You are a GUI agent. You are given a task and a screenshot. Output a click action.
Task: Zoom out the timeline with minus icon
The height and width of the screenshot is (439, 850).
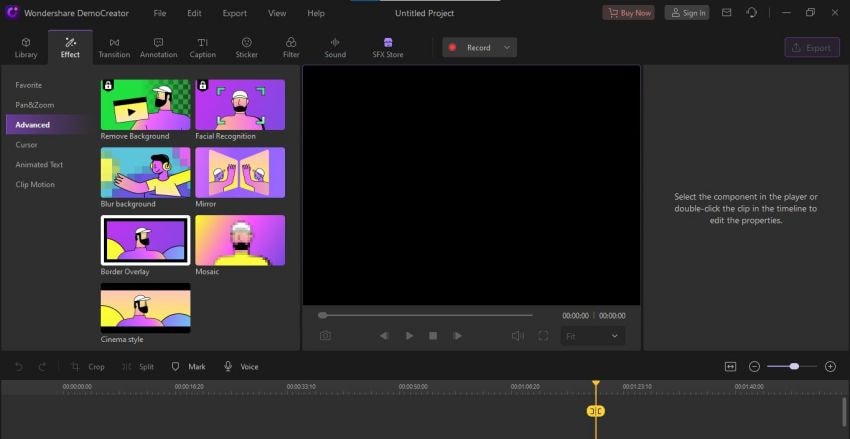(x=754, y=367)
